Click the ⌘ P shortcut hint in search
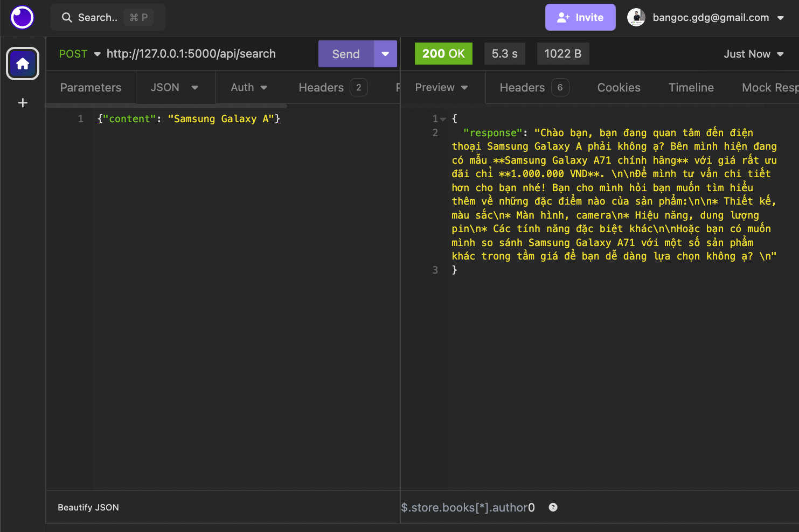The width and height of the screenshot is (799, 532). [x=139, y=17]
